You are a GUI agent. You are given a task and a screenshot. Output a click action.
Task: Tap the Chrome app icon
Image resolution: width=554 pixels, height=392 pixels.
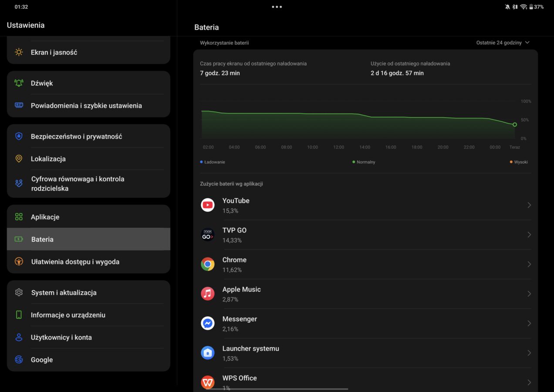pos(208,264)
